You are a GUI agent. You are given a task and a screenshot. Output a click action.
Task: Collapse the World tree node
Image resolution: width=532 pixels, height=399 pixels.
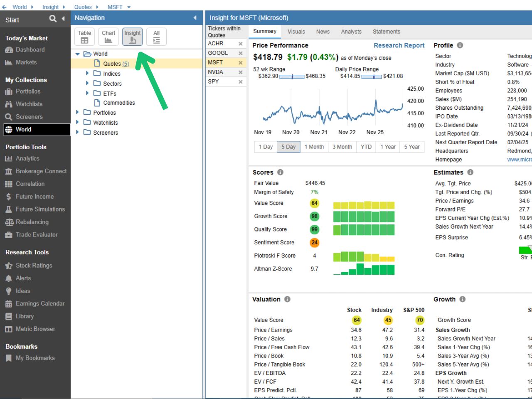pos(78,54)
